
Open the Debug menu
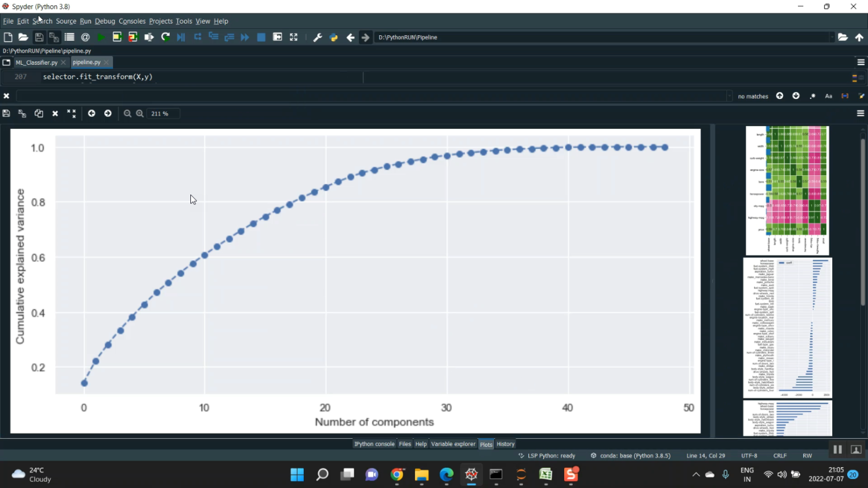(x=105, y=21)
